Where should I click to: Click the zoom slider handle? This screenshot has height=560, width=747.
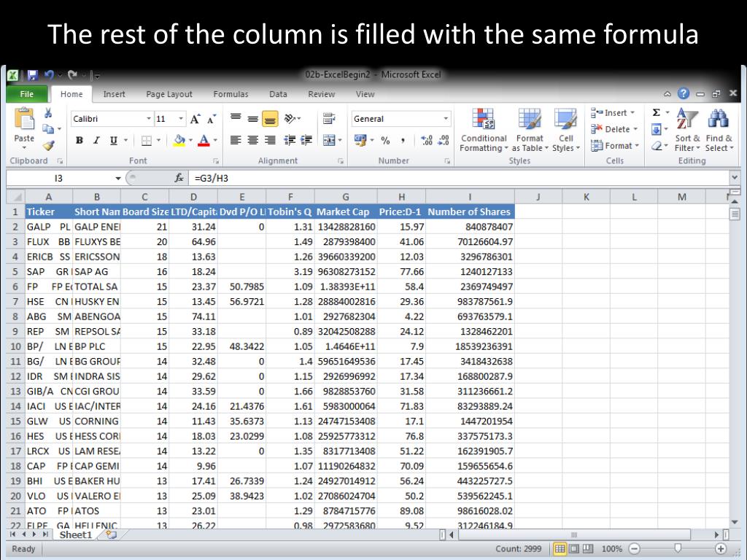[678, 548]
